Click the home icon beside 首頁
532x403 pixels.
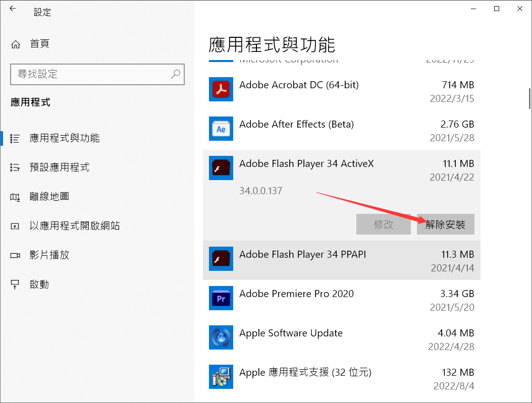[x=16, y=44]
